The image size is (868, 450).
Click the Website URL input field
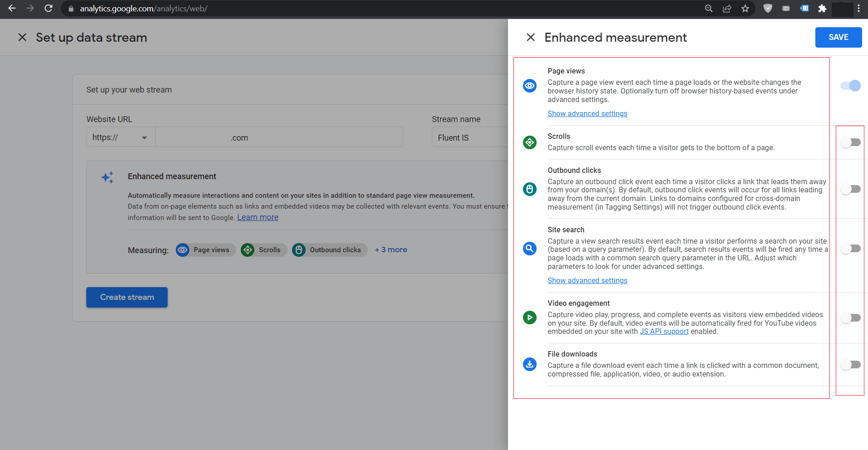tap(279, 137)
